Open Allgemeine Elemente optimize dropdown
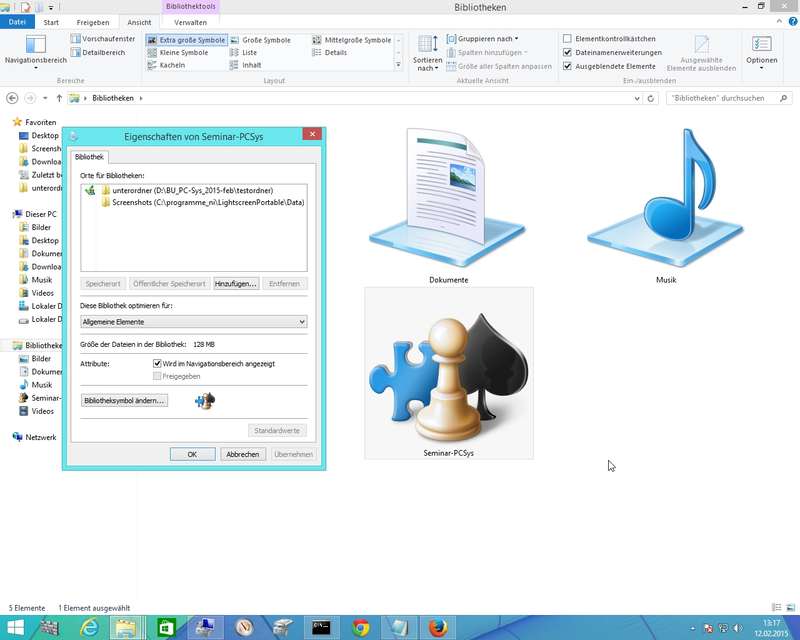This screenshot has width=800, height=640. 194,322
